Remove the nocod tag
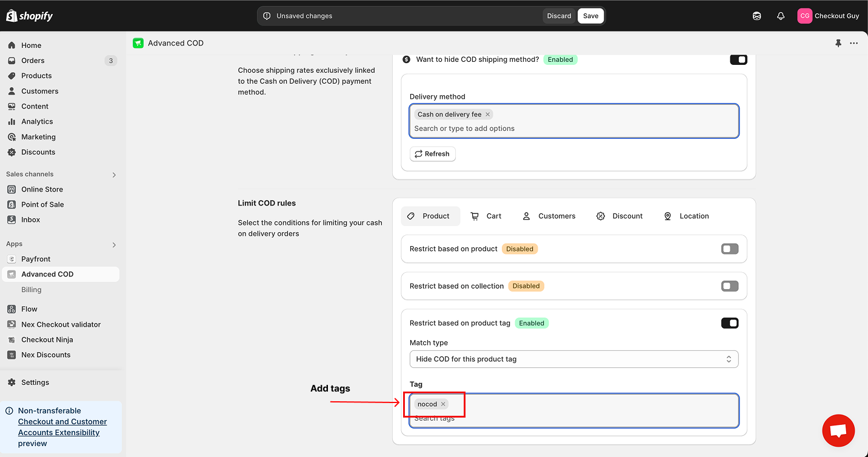Viewport: 868px width, 457px height. point(443,404)
